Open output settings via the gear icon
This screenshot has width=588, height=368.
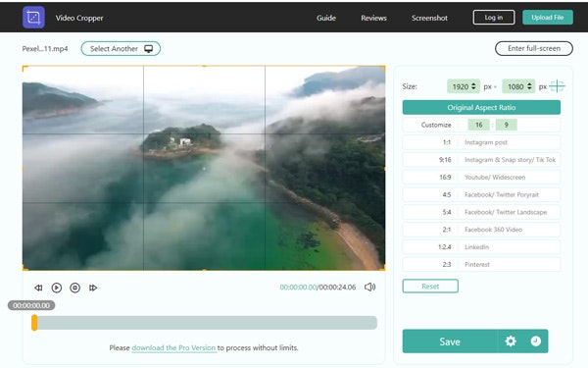[511, 341]
